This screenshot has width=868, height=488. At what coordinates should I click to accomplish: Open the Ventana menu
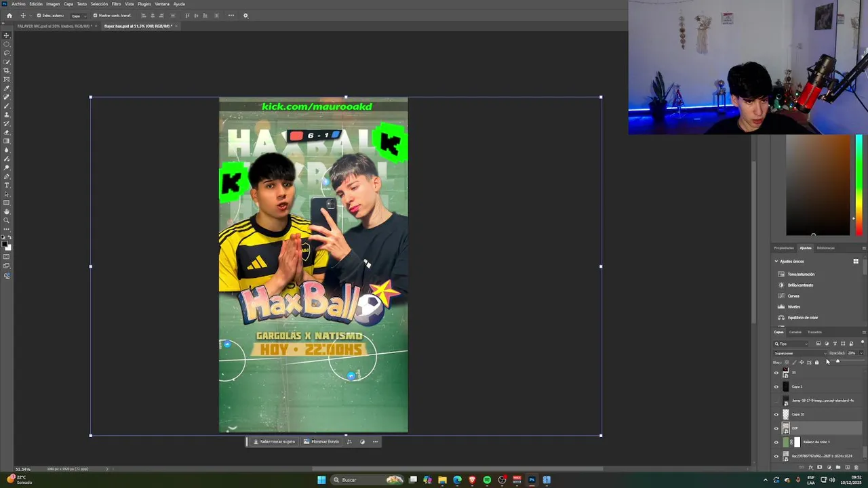click(x=162, y=4)
